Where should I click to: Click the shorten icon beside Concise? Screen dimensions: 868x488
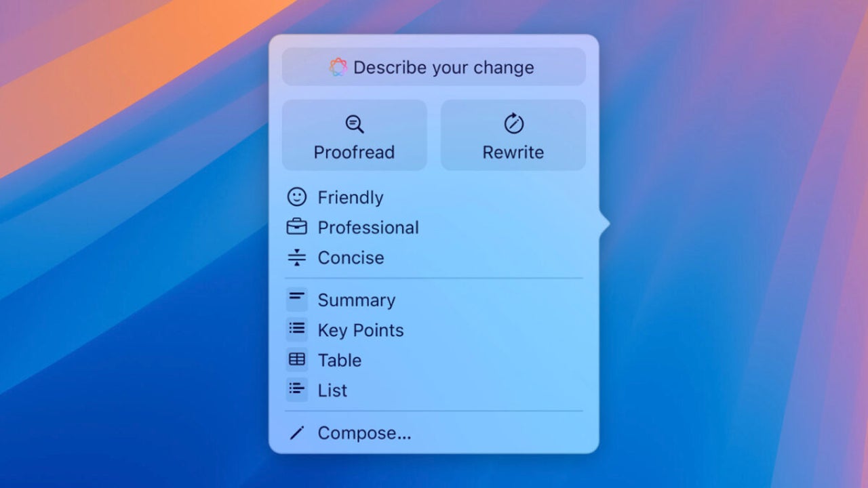pyautogui.click(x=296, y=258)
